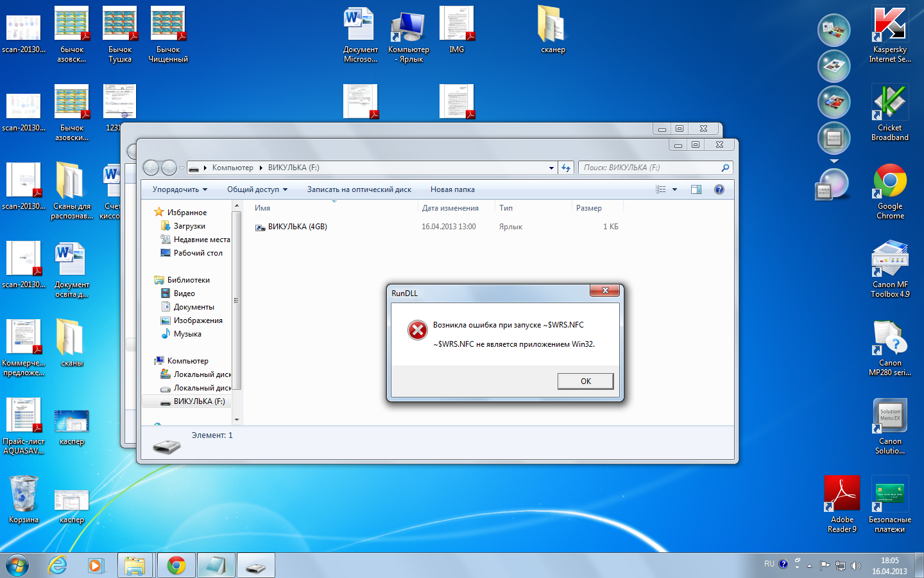Show hidden tray icons arrow
Screen dimensions: 924x578
[809, 566]
